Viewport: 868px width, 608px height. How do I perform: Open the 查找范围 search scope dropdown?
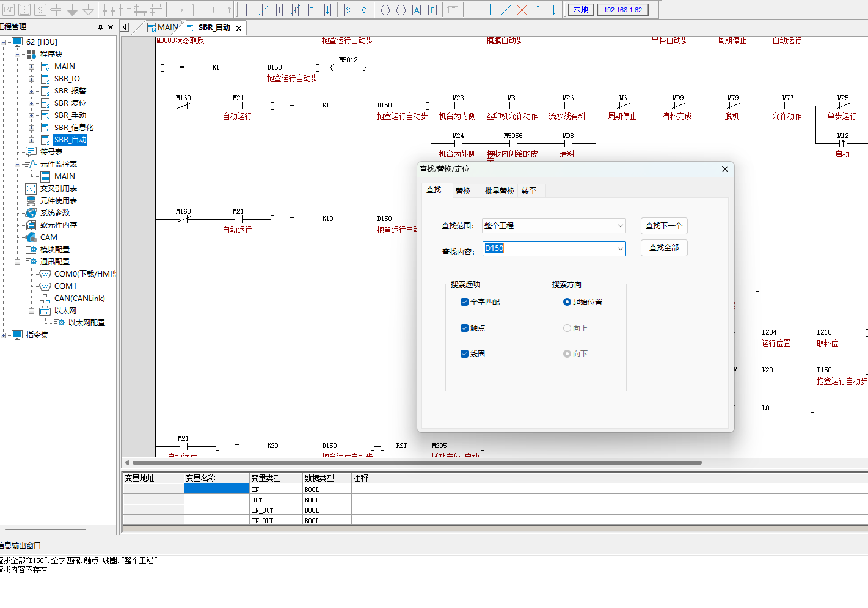(620, 226)
